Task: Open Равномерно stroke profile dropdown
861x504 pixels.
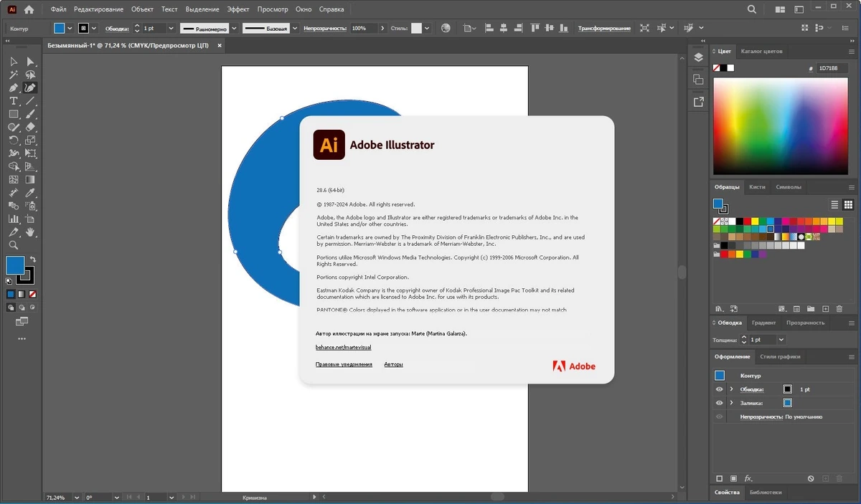Action: coord(232,28)
